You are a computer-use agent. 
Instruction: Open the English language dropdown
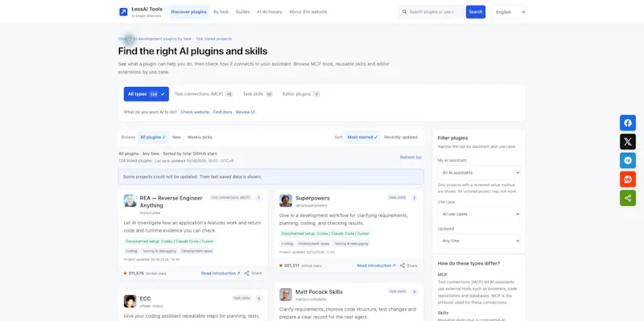click(509, 12)
